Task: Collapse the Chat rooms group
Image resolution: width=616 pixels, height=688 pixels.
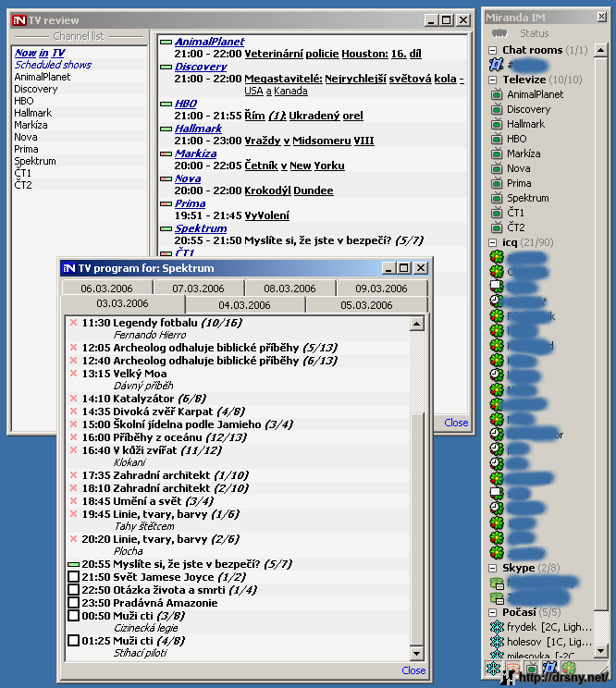Action: (x=493, y=50)
